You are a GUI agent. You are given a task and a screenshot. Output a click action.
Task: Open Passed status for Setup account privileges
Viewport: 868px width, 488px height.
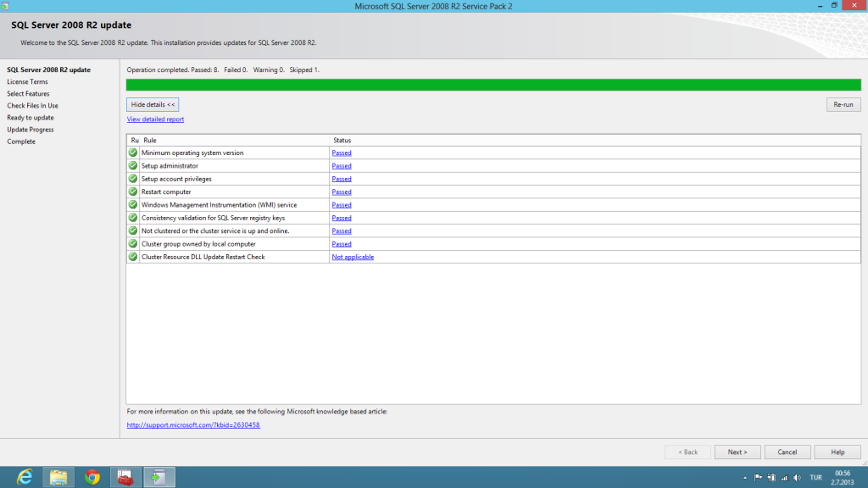[x=342, y=179]
